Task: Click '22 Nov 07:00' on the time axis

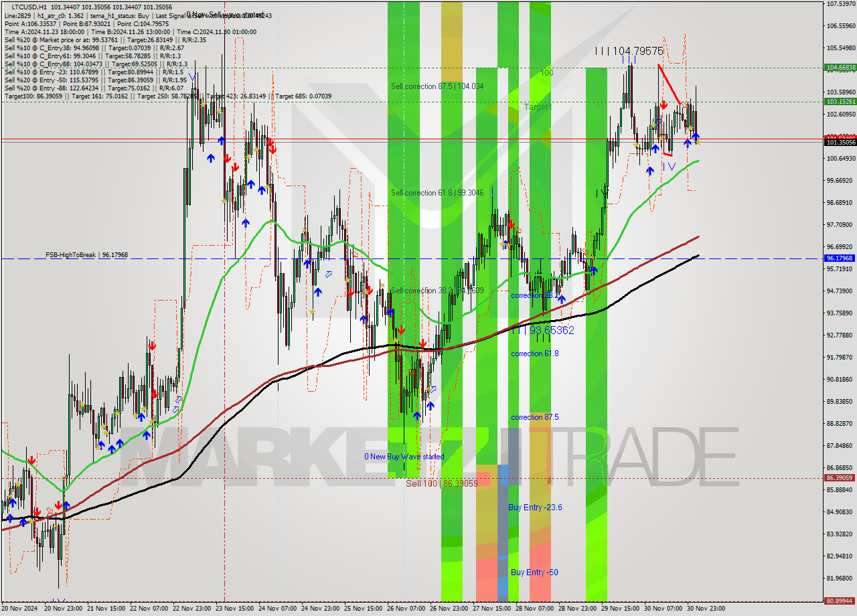Action: click(149, 609)
